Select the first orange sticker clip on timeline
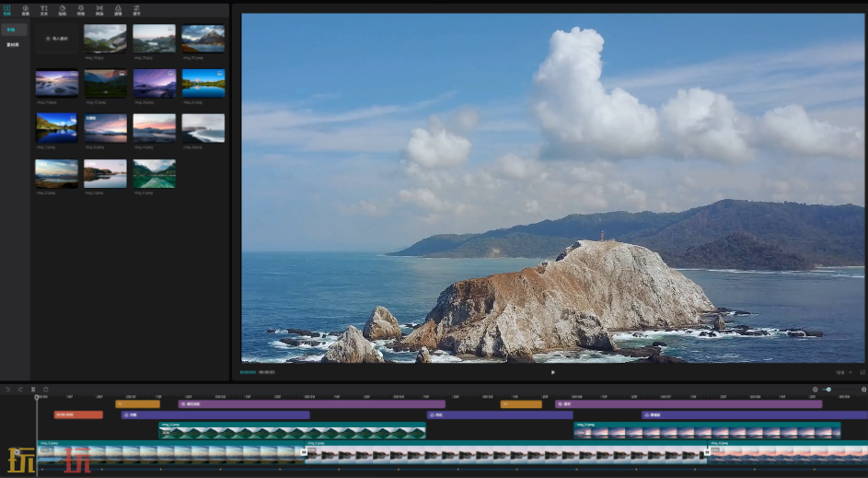The height and width of the screenshot is (478, 868). pos(138,404)
